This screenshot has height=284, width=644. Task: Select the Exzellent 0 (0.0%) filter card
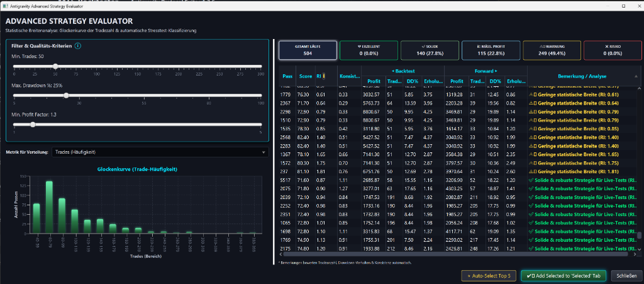(369, 50)
